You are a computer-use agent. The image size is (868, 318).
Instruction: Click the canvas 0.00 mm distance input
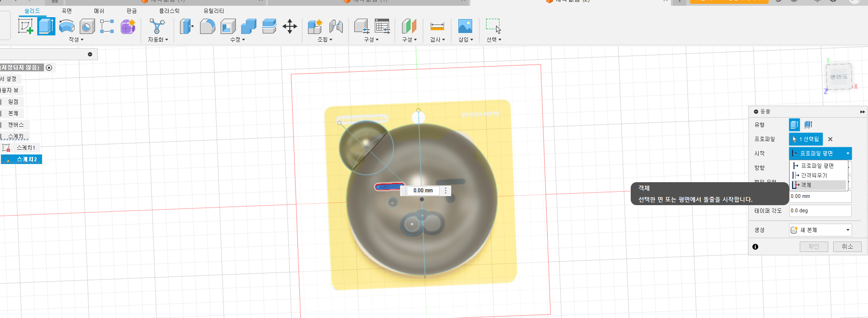[423, 191]
